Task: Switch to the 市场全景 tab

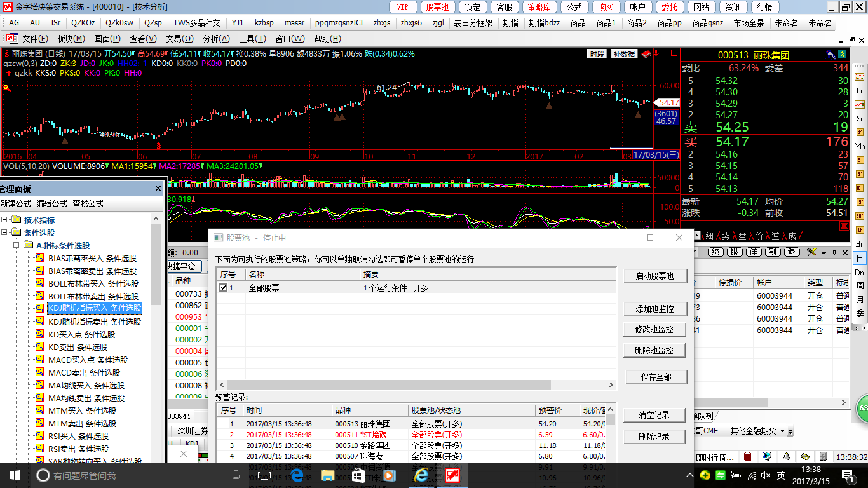Action: pyautogui.click(x=749, y=23)
